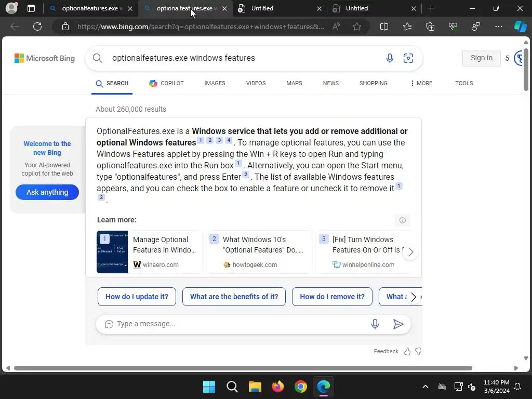Open the tab actions menu icon
532x399 pixels.
pyautogui.click(x=31, y=8)
